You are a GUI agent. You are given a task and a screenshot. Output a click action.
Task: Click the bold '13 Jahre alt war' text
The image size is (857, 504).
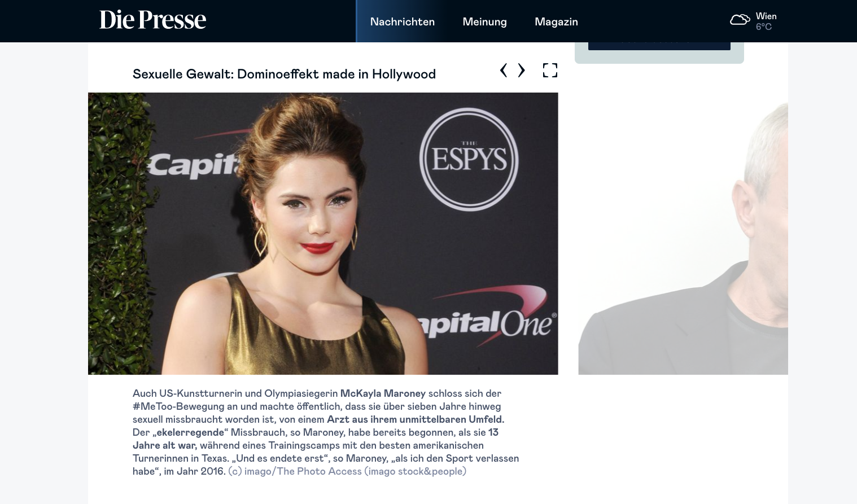(164, 445)
